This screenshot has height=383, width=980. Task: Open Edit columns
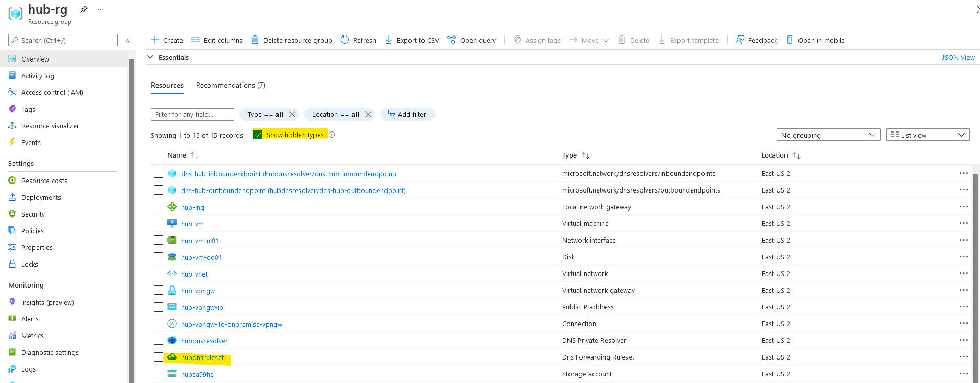pyautogui.click(x=217, y=40)
